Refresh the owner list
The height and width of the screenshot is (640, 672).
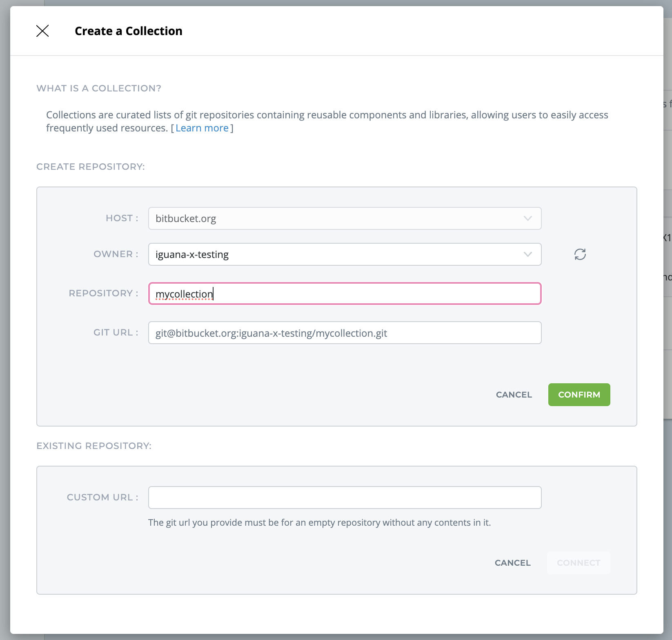pyautogui.click(x=580, y=254)
